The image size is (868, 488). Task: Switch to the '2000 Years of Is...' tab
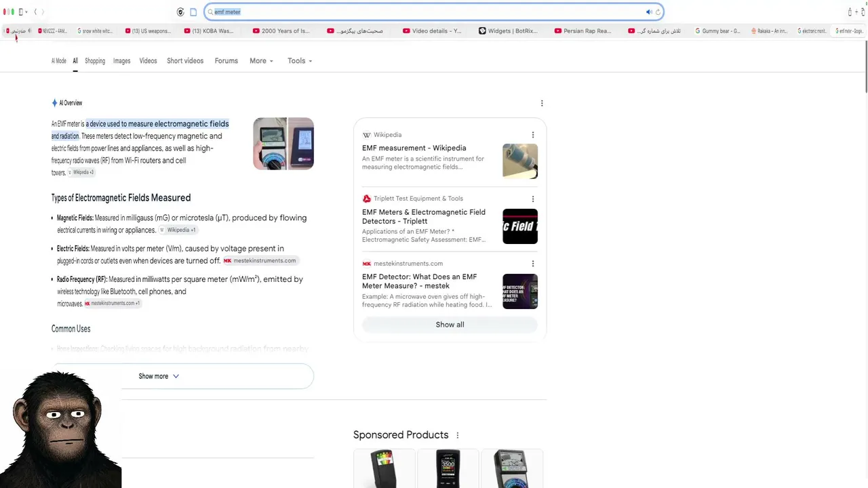pos(281,30)
